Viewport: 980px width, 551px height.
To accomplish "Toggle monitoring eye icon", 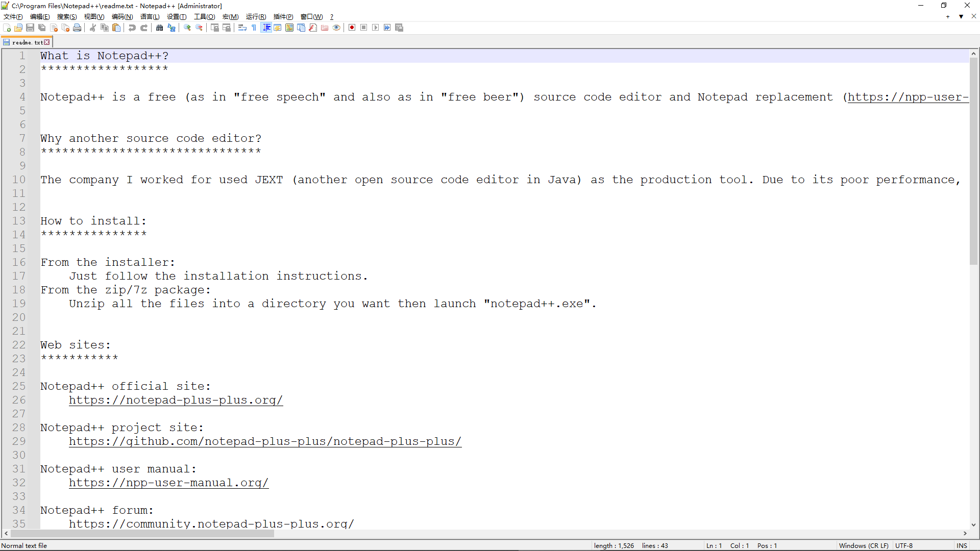I will pos(336,28).
